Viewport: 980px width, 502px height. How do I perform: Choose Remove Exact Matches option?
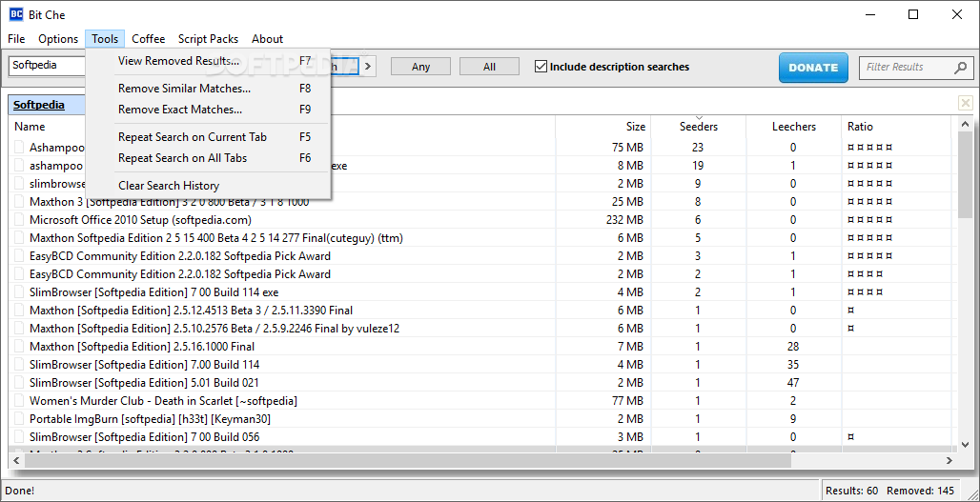tap(208, 110)
